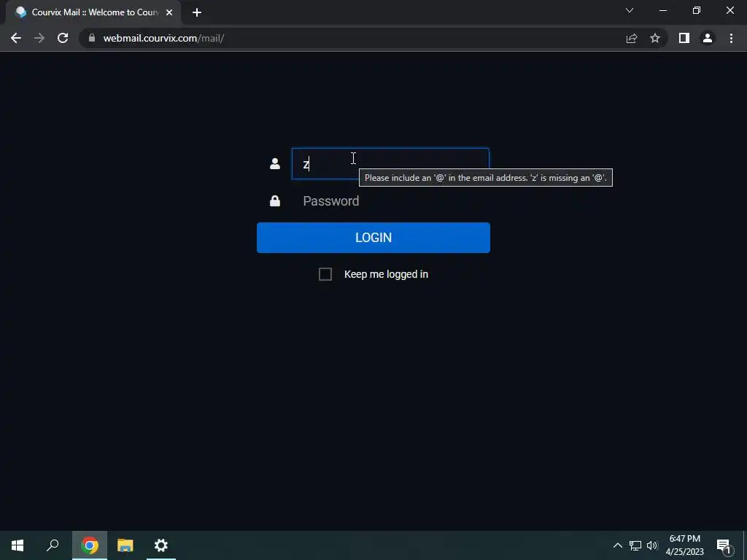Viewport: 747px width, 560px height.
Task: Go back using the browser back arrow
Action: tap(16, 38)
